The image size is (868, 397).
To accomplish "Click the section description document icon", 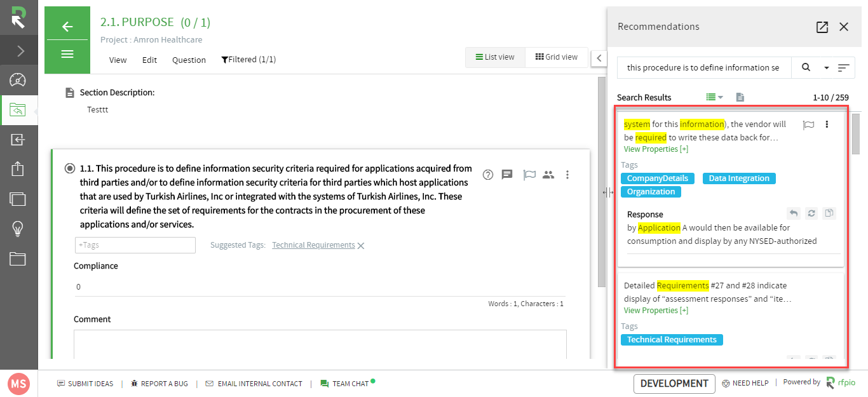I will pos(71,93).
